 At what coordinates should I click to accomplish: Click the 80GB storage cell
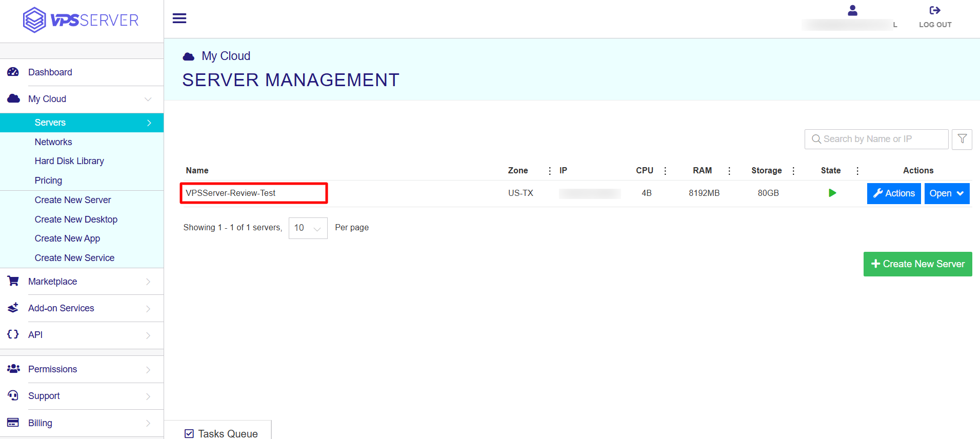pyautogui.click(x=768, y=193)
